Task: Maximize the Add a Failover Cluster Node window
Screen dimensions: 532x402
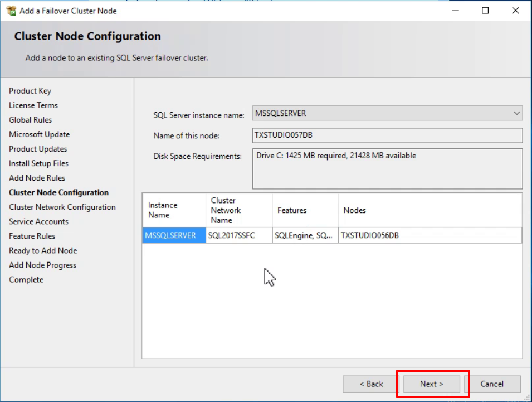Action: [486, 11]
